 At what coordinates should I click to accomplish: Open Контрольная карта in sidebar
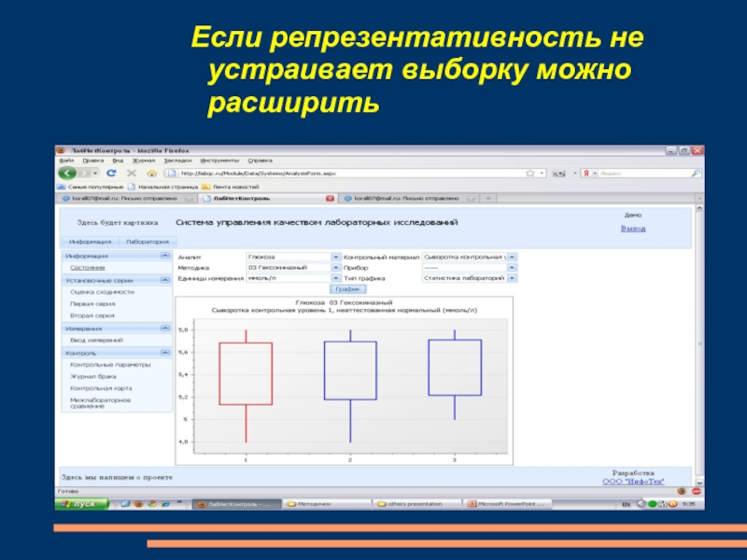(101, 388)
